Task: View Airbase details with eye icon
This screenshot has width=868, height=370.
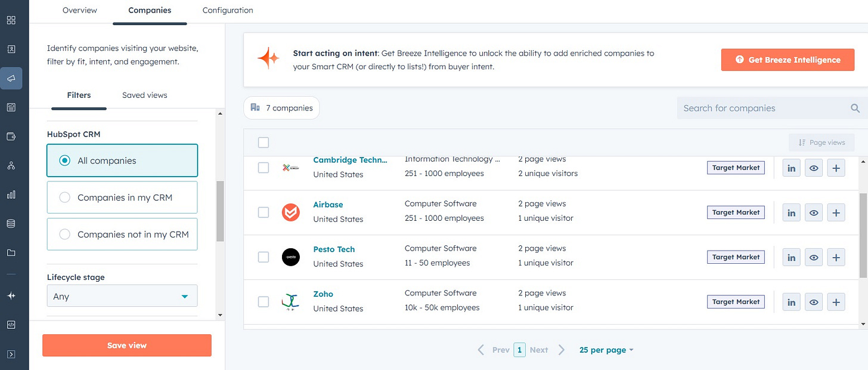Action: (x=814, y=212)
